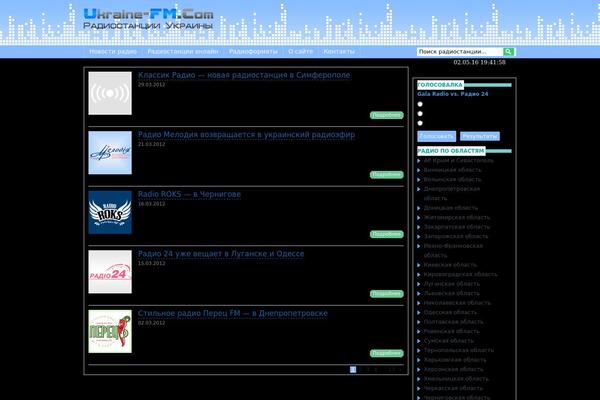Open the Радиоформаты menu item
The width and height of the screenshot is (600, 400).
click(253, 51)
